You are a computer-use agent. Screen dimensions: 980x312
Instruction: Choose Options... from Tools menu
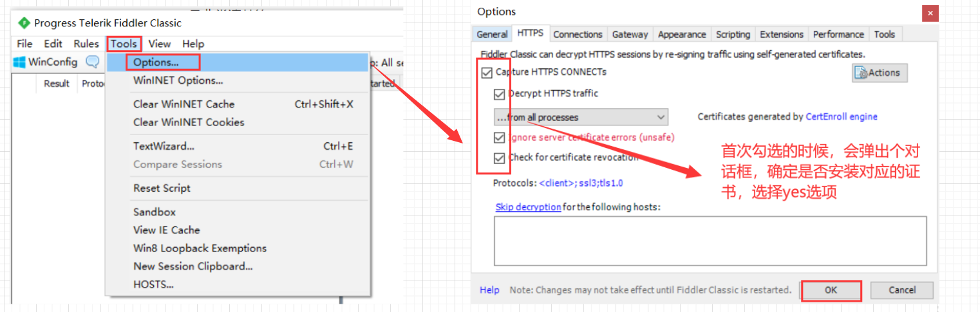pyautogui.click(x=238, y=62)
